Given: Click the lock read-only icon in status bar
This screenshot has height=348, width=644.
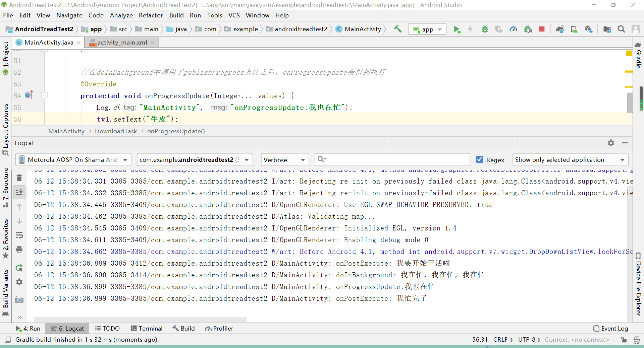Looking at the screenshot, I should pyautogui.click(x=624, y=340).
